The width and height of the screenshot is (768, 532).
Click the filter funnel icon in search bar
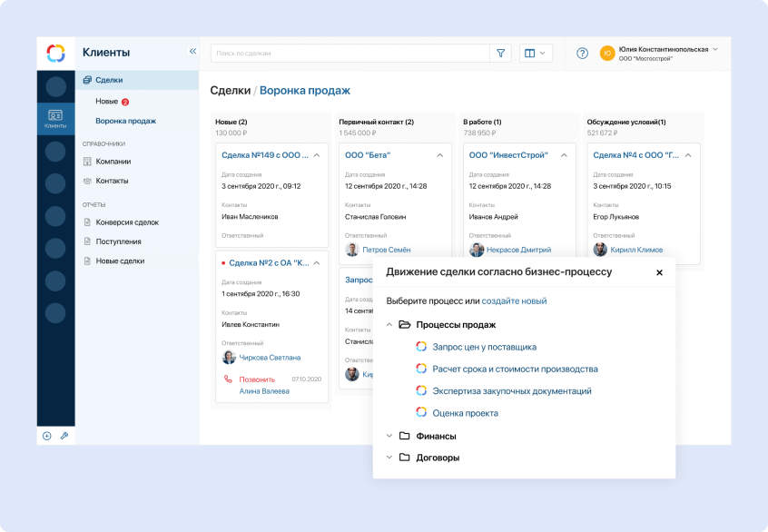pyautogui.click(x=500, y=53)
